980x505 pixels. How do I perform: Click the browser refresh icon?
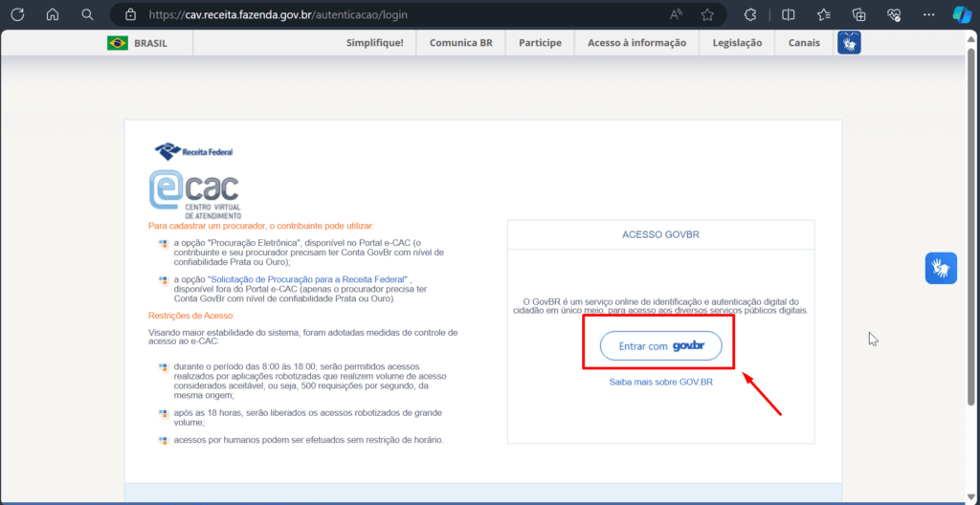pyautogui.click(x=17, y=14)
